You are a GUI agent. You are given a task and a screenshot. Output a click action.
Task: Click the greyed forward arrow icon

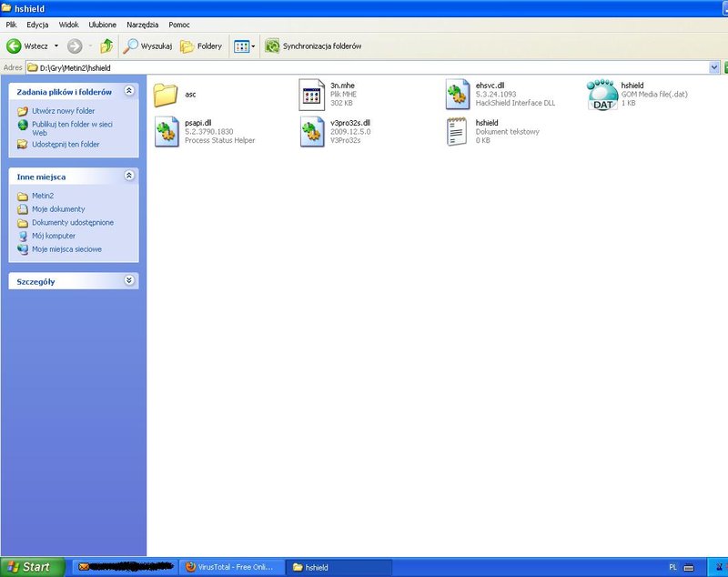point(75,46)
